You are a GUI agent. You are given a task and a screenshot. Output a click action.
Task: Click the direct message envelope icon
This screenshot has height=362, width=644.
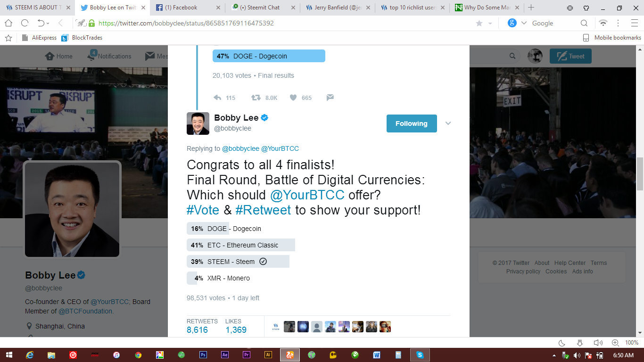tap(330, 98)
